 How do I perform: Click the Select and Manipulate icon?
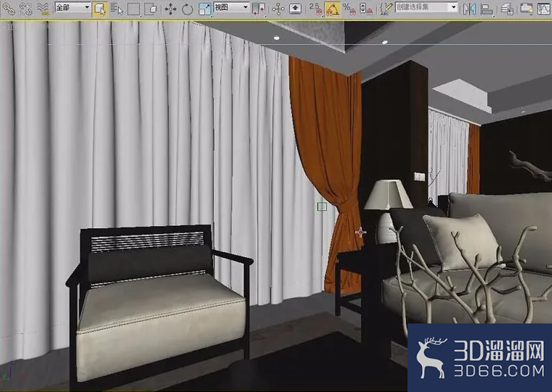[278, 9]
